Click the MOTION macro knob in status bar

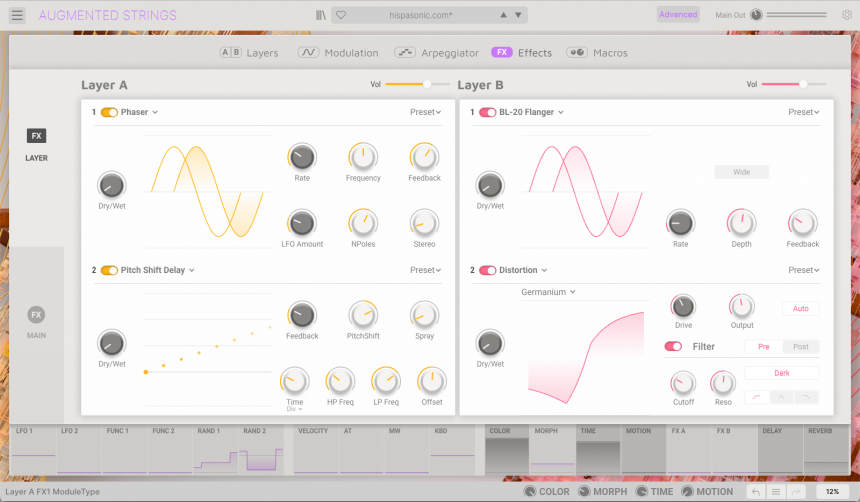pyautogui.click(x=687, y=492)
